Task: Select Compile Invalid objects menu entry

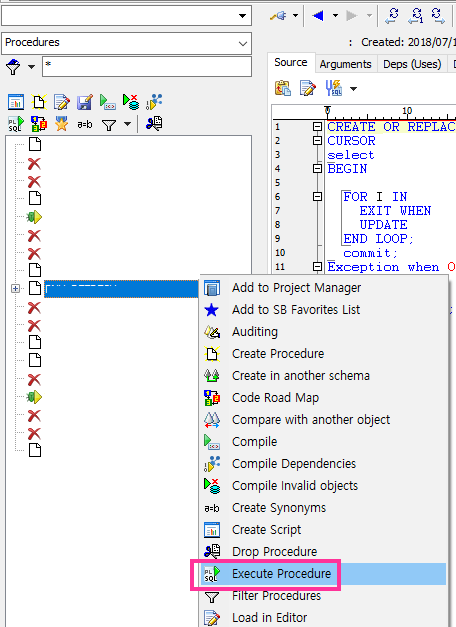Action: (x=324, y=486)
